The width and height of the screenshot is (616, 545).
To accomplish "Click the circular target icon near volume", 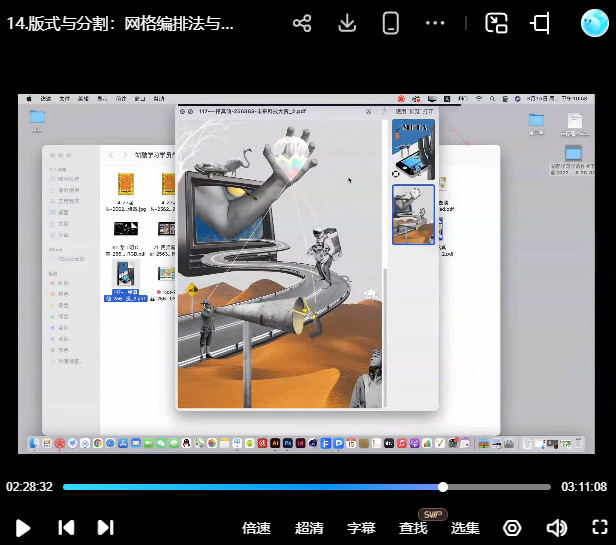I will (512, 528).
